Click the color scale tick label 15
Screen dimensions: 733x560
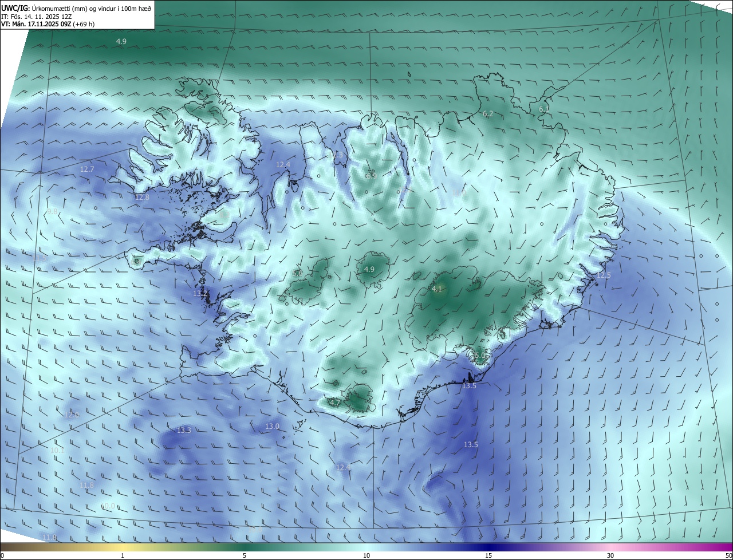click(488, 555)
